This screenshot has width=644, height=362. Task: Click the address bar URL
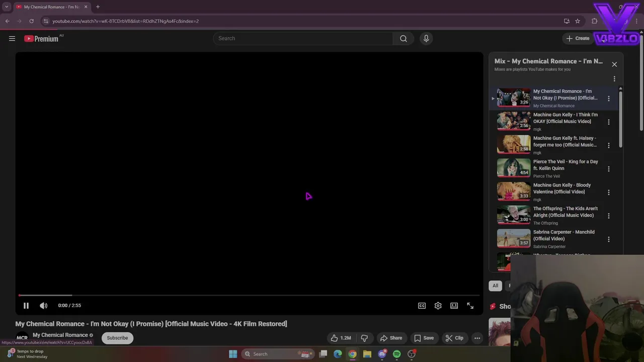pos(126,21)
